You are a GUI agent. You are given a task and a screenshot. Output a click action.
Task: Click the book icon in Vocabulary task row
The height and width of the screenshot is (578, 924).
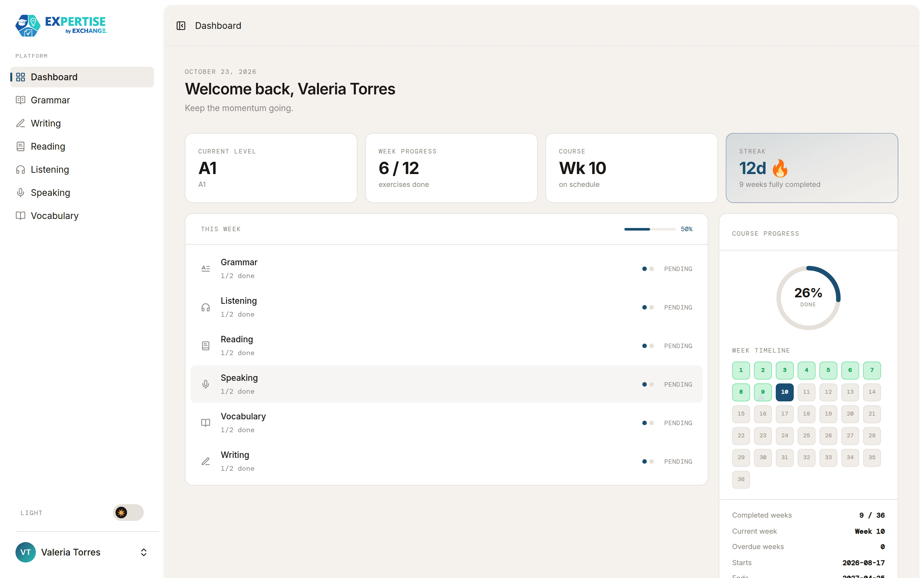(x=205, y=423)
